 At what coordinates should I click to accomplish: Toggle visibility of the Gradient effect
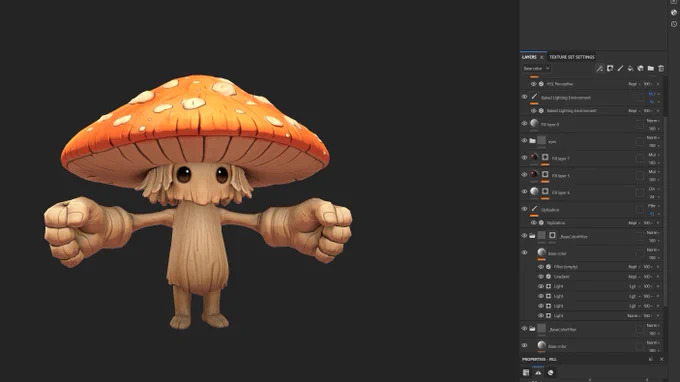coord(541,277)
